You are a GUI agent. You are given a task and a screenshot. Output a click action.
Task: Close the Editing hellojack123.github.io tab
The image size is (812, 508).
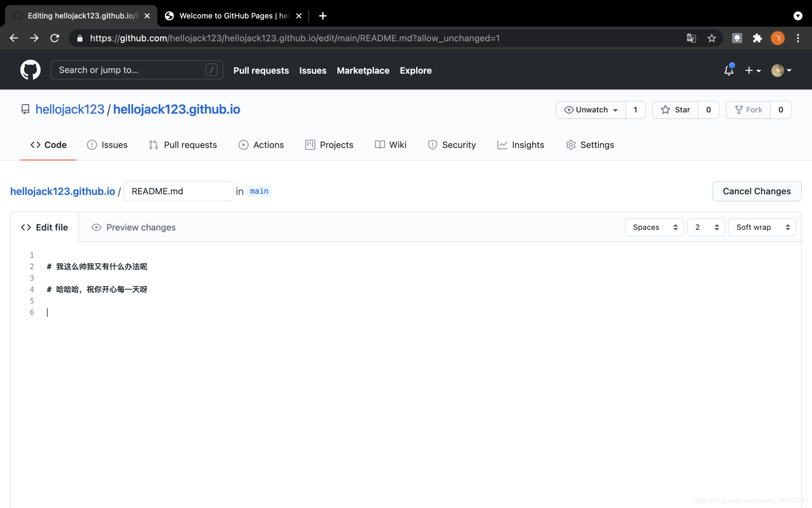tap(147, 16)
